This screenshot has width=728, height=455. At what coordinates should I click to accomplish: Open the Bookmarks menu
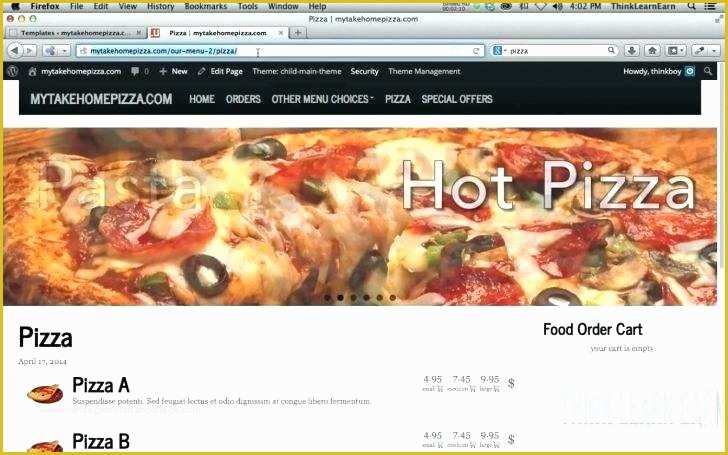pyautogui.click(x=206, y=6)
